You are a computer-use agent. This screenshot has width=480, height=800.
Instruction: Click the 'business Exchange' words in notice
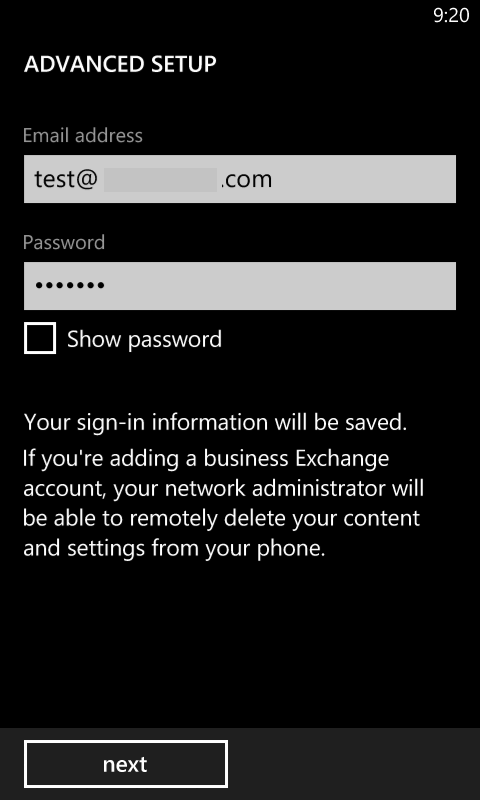click(296, 459)
